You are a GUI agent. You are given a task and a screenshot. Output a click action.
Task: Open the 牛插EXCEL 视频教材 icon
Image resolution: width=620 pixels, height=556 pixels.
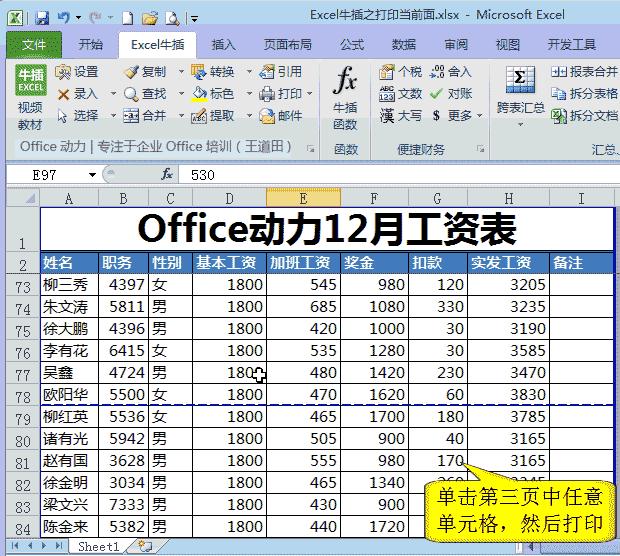tap(30, 97)
